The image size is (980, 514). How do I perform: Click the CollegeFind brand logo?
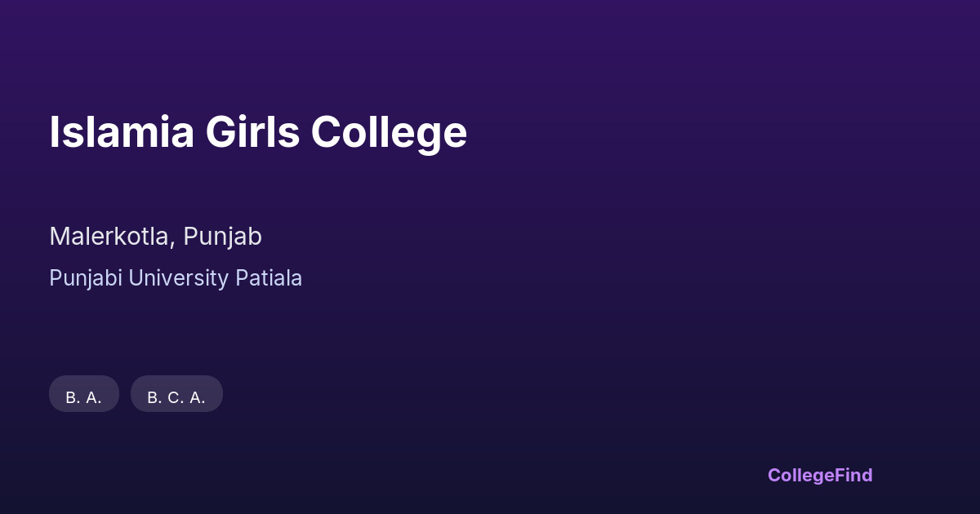click(x=820, y=475)
